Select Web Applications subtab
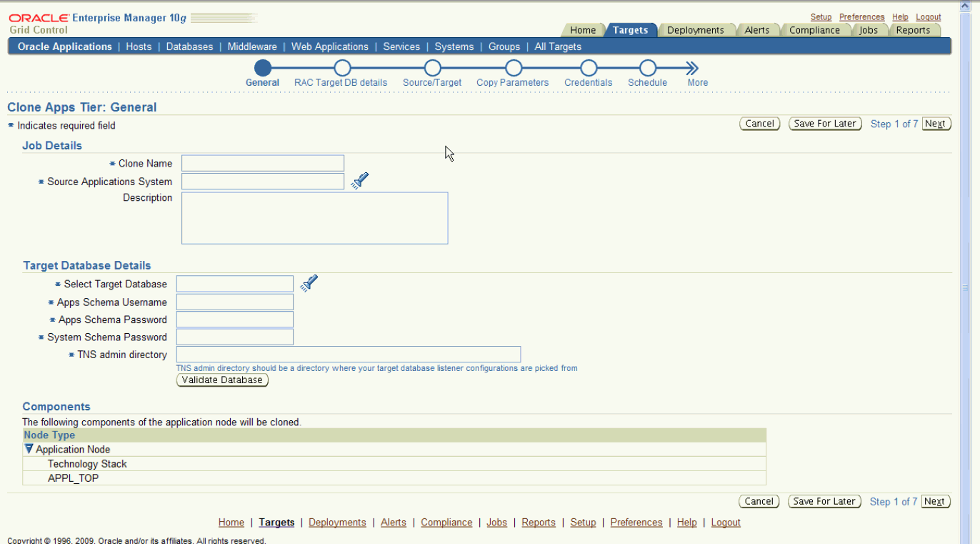Viewport: 980px width, 544px height. pyautogui.click(x=330, y=46)
